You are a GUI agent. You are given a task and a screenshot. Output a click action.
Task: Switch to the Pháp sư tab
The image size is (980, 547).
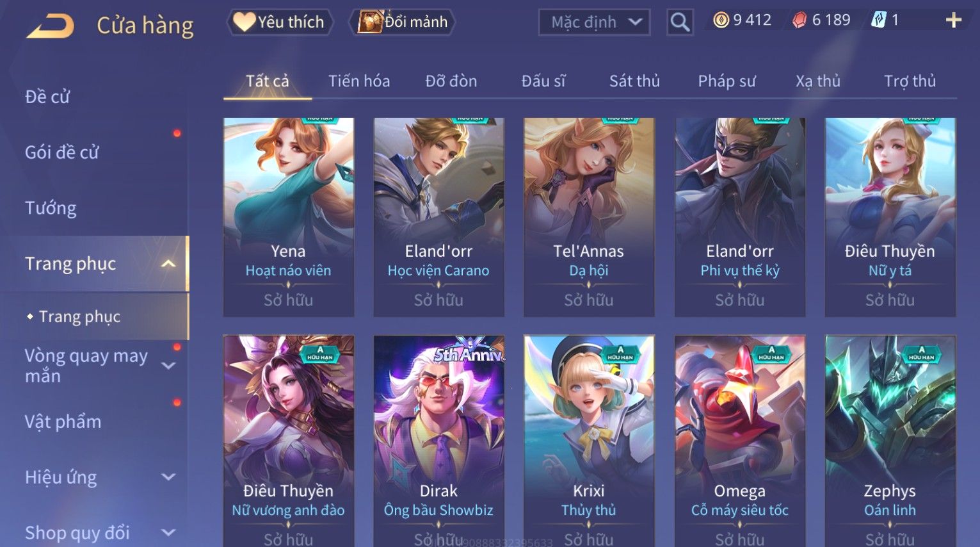pos(727,81)
